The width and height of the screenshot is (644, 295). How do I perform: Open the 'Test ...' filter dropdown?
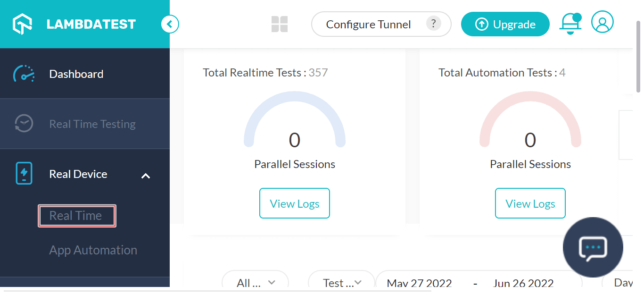point(341,282)
